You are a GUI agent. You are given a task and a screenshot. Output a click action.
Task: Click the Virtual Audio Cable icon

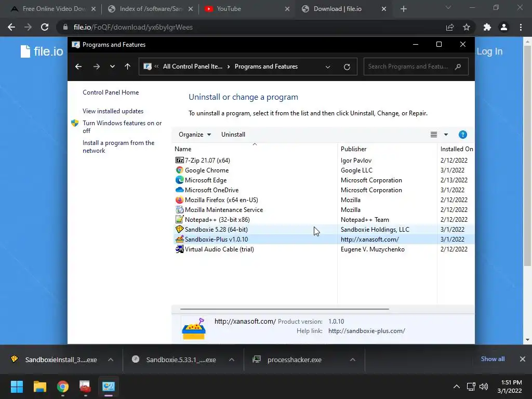point(179,249)
